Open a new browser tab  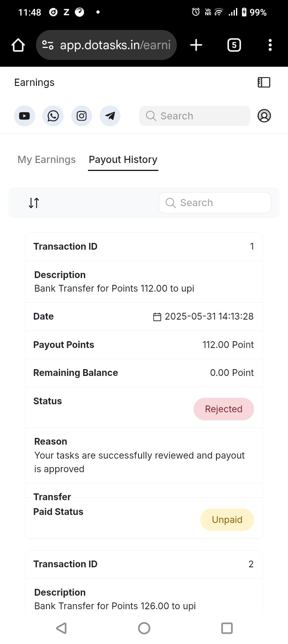[x=196, y=45]
